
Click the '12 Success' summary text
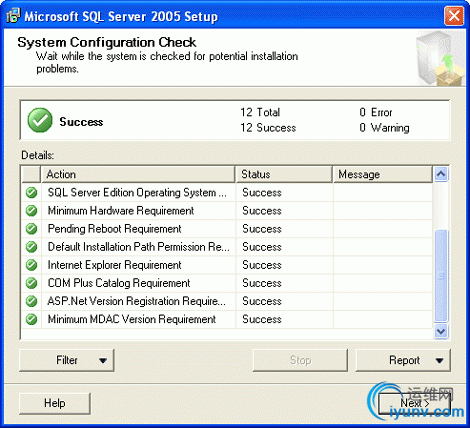[268, 128]
